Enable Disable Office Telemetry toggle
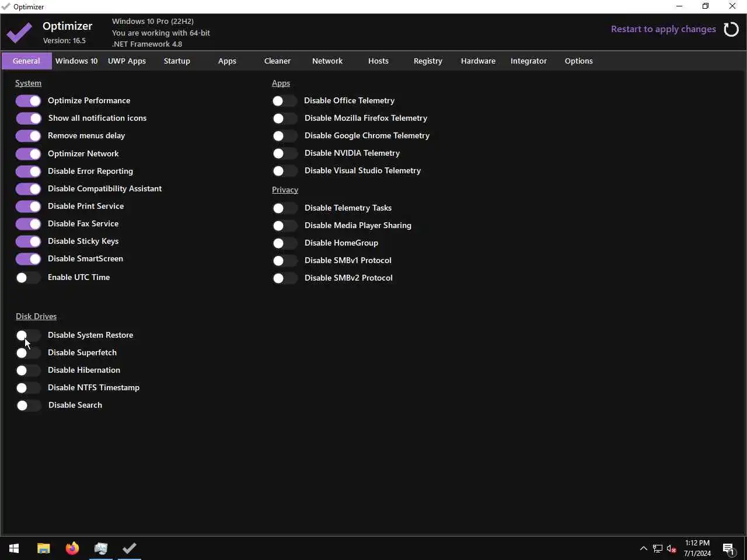Screen dimensions: 747x560 click(285, 101)
